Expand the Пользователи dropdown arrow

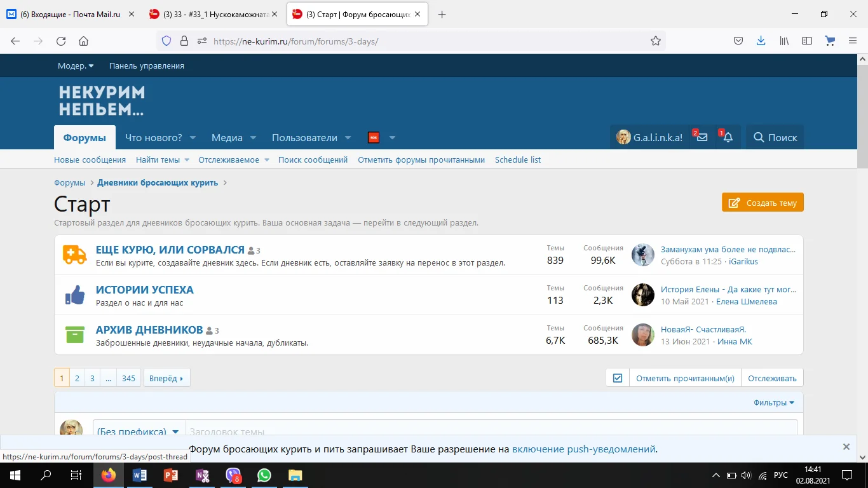pos(348,138)
